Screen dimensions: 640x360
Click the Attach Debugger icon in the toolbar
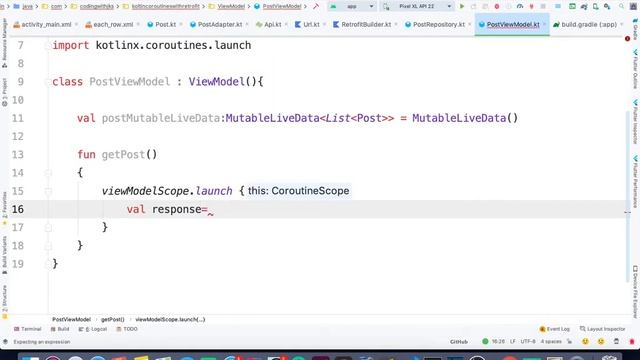click(x=531, y=7)
